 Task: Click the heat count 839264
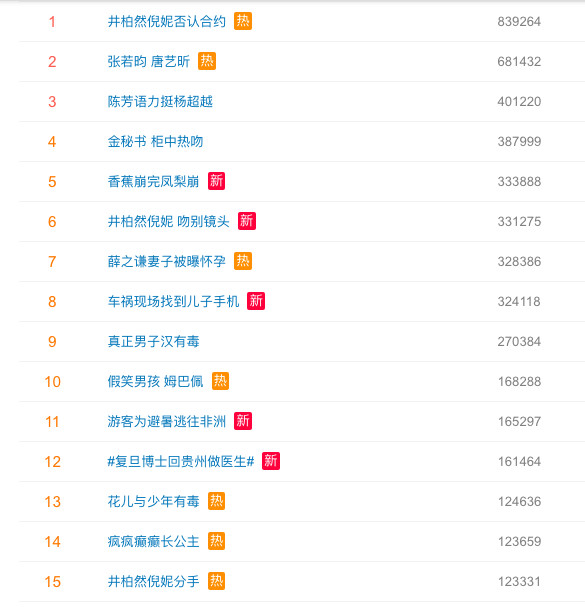[x=519, y=21]
